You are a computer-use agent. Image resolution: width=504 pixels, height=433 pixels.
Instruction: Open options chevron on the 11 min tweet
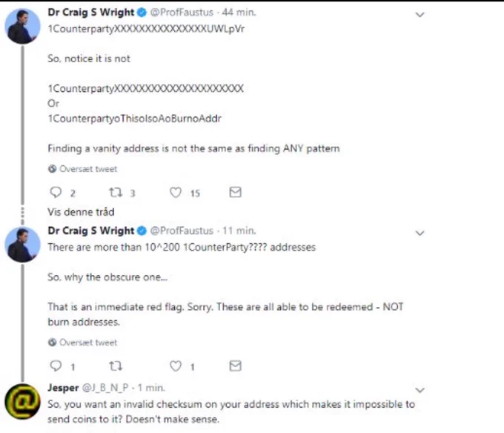(420, 233)
